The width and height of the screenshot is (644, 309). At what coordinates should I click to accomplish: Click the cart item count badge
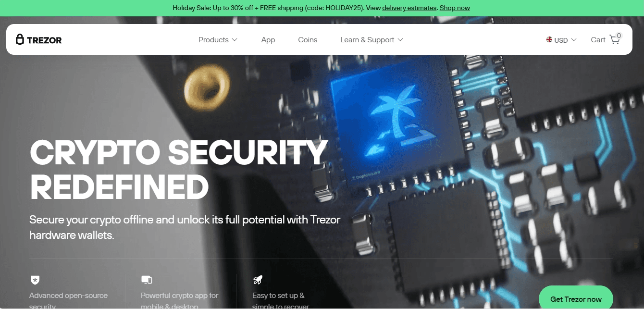(x=619, y=36)
